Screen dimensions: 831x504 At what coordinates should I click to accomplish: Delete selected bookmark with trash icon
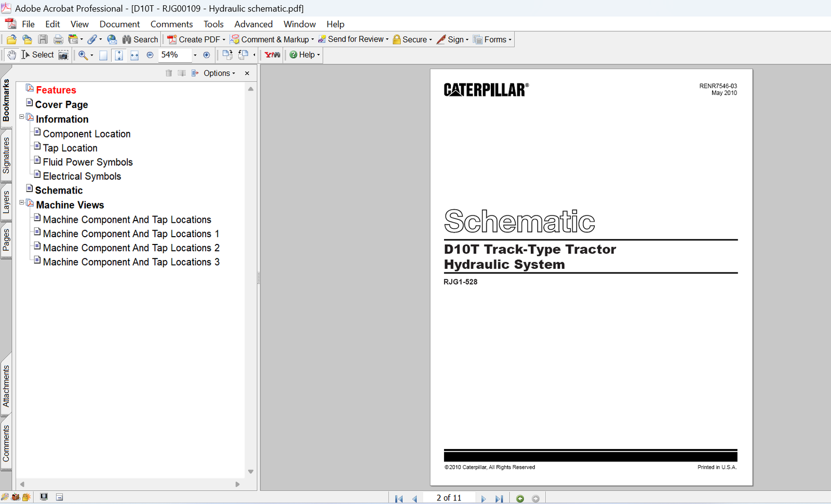(169, 73)
